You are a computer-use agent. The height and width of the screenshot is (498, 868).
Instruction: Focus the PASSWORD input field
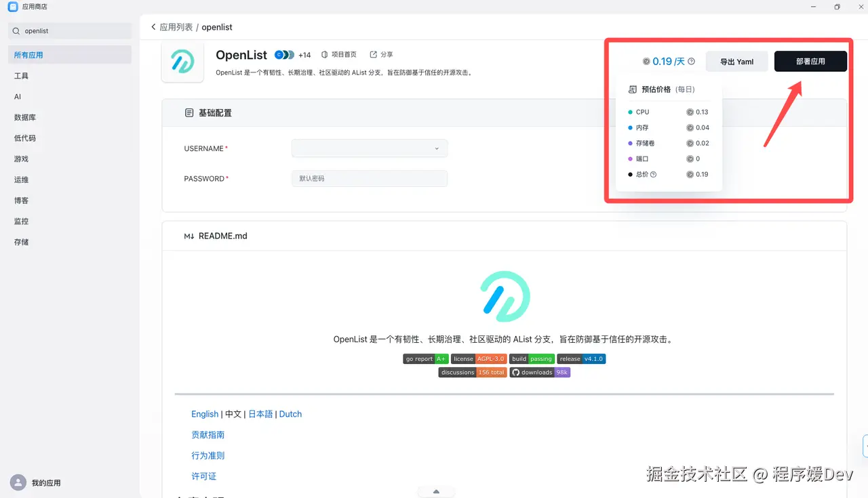[x=370, y=178]
